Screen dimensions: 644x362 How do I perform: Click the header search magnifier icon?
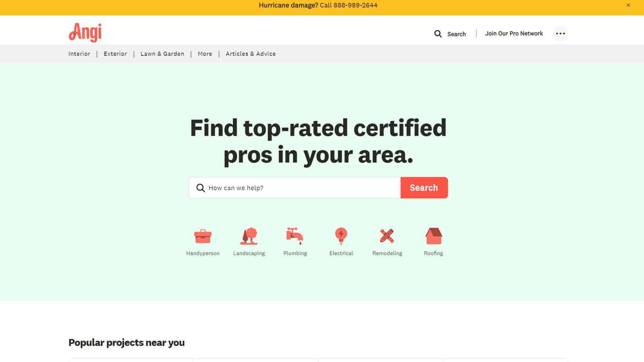(x=438, y=34)
